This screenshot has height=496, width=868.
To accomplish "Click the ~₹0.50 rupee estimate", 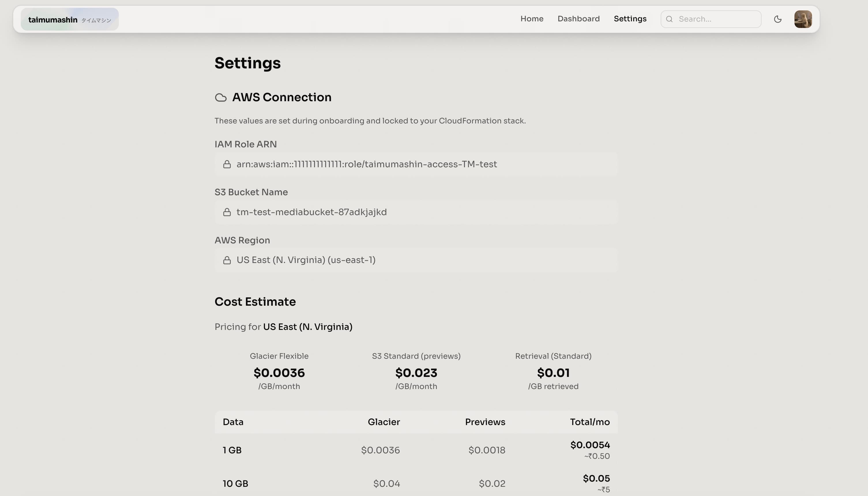I will [597, 456].
